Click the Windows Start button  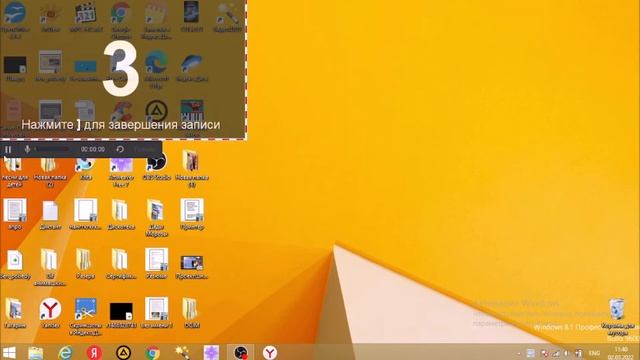[x=9, y=353]
